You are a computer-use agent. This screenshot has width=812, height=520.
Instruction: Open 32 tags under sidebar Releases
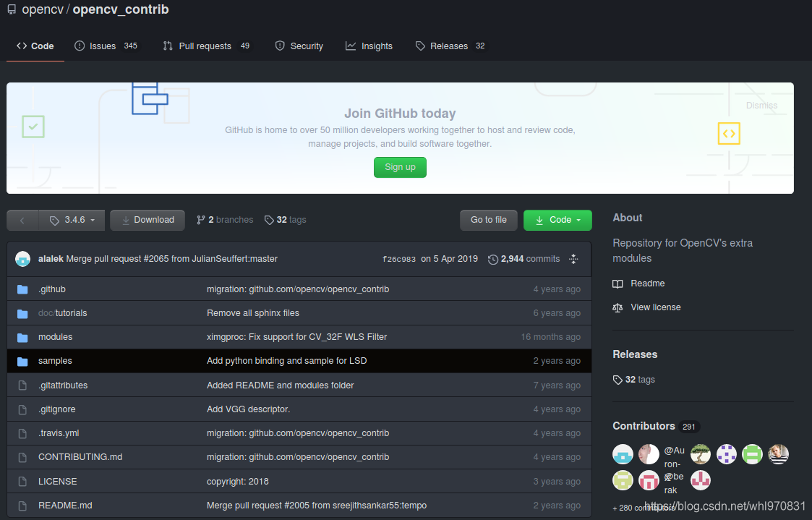point(634,380)
